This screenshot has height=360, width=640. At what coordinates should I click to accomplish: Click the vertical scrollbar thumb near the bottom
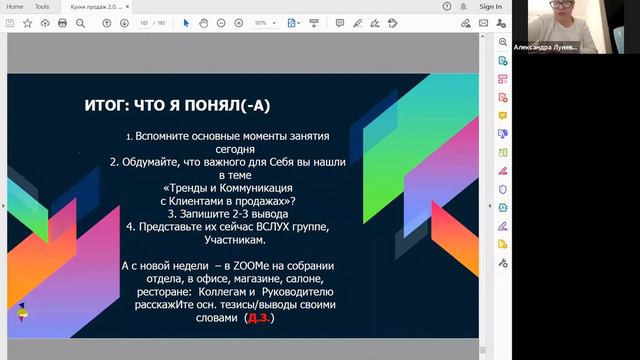pos(483,350)
